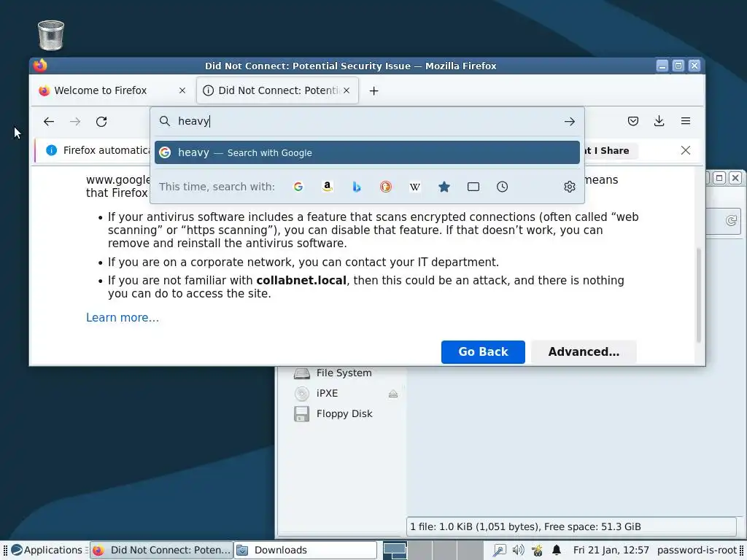Screen dimensions: 747x560
Task: Eject the iPXE volume
Action: point(393,393)
